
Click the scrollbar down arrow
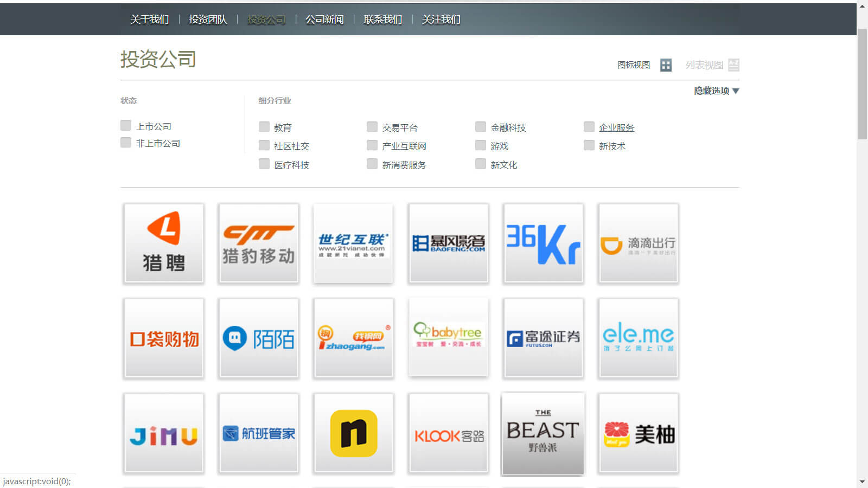pyautogui.click(x=862, y=481)
